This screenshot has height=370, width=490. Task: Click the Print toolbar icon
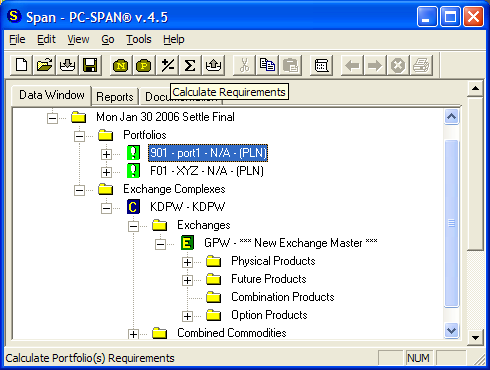click(421, 65)
